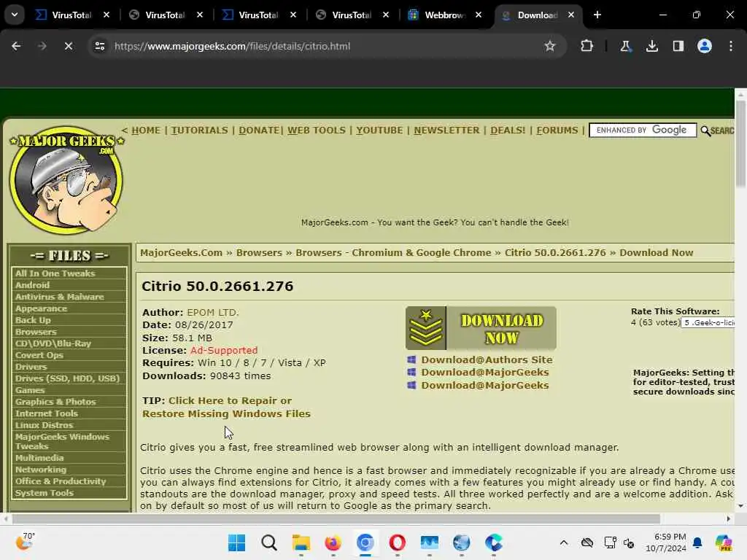This screenshot has height=560, width=747.
Task: Click the address bar URL
Action: click(233, 46)
